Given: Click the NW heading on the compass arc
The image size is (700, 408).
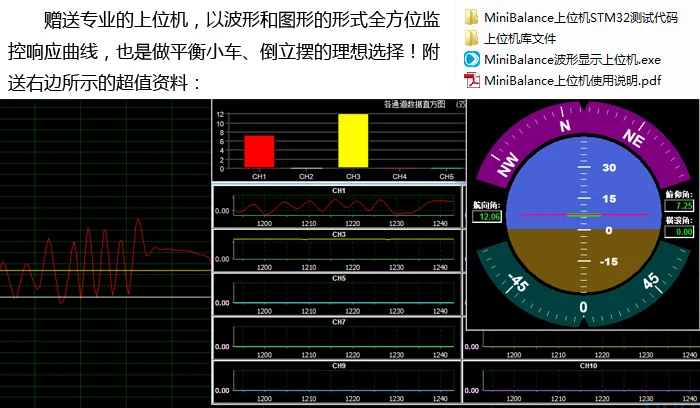Looking at the screenshot, I should click(x=508, y=165).
